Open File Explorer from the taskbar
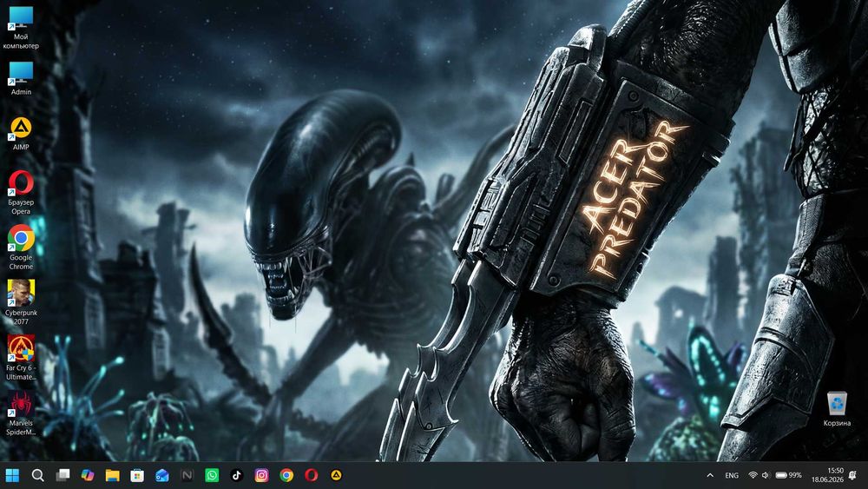The width and height of the screenshot is (868, 489). [x=112, y=475]
